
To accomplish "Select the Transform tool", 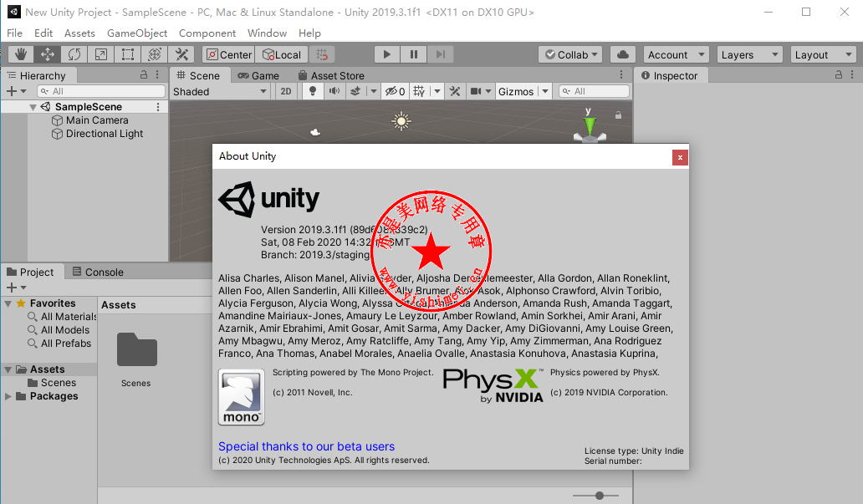I will pos(155,54).
